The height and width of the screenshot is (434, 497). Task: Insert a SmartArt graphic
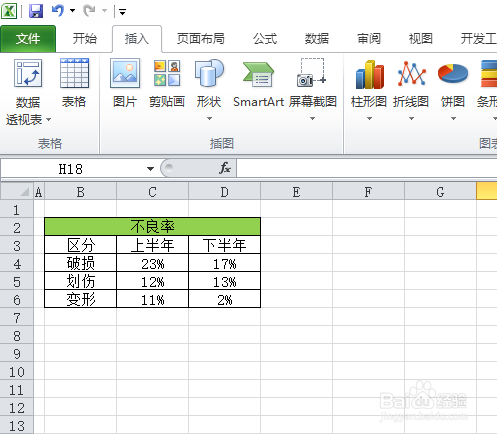pyautogui.click(x=258, y=83)
